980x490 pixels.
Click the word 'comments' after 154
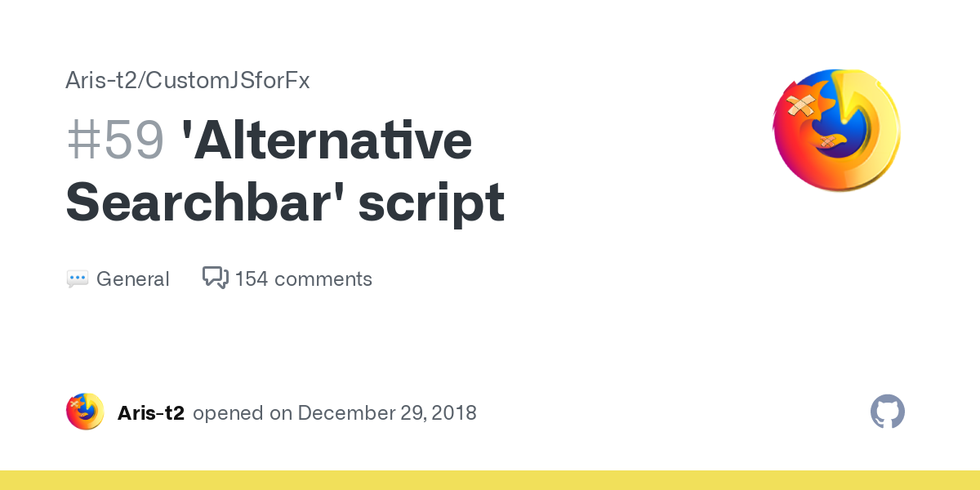coord(323,279)
